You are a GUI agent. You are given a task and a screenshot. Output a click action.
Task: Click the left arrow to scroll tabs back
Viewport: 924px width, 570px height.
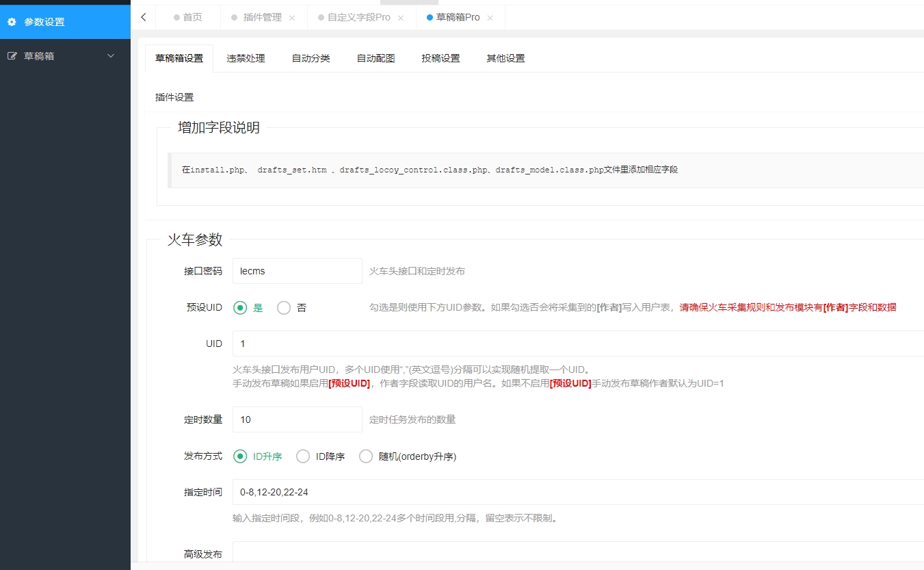(x=143, y=17)
